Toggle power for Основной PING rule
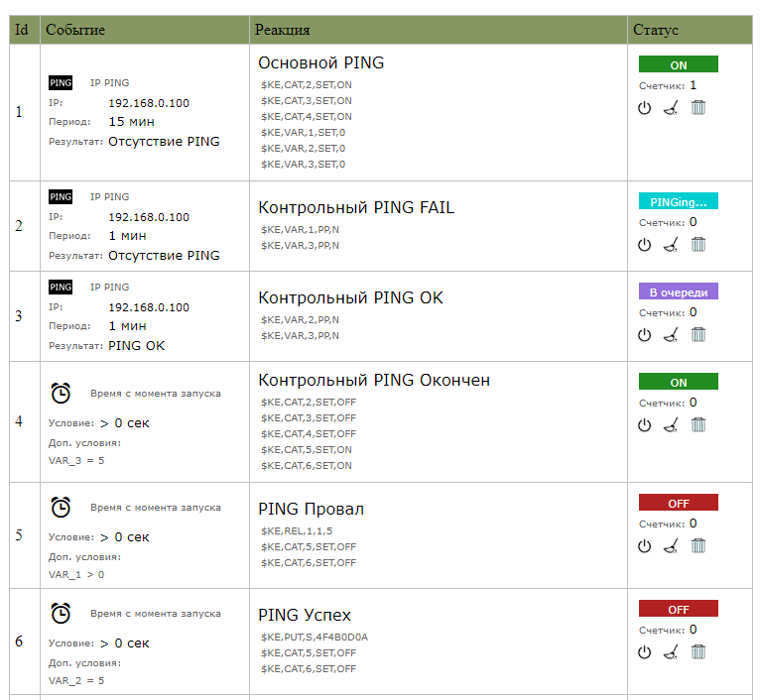This screenshot has height=700, width=761. (x=645, y=107)
